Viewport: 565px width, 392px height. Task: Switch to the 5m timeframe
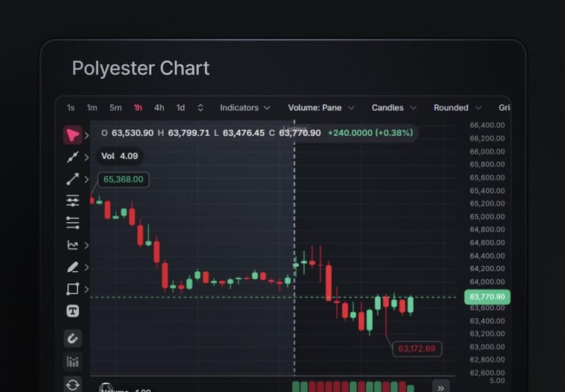tap(115, 108)
